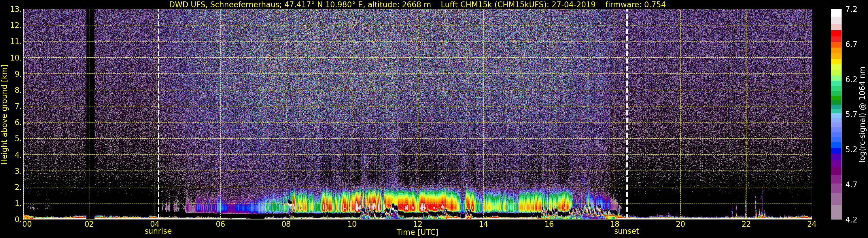
Task: Click the 'Time [UTC]' axis label
Action: click(417, 232)
